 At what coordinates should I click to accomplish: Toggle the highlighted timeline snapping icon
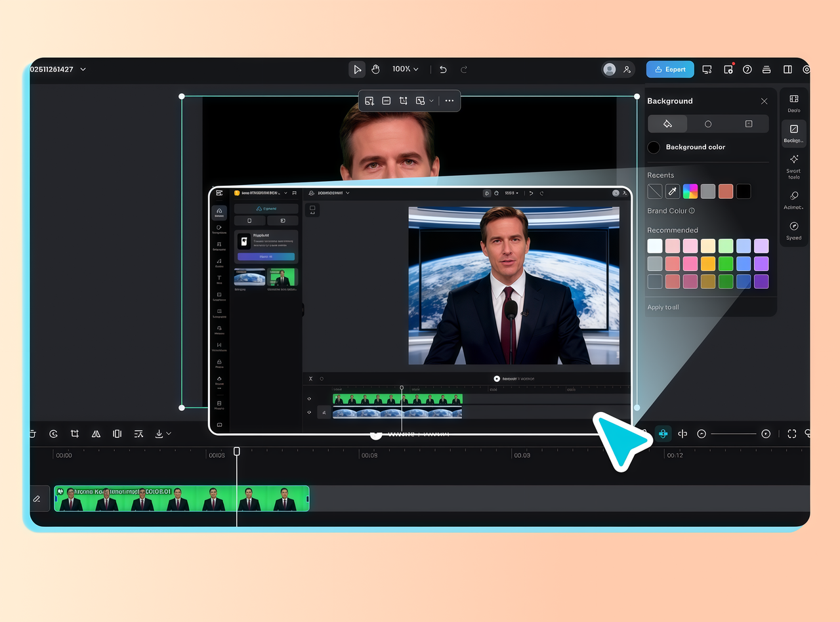pyautogui.click(x=663, y=434)
